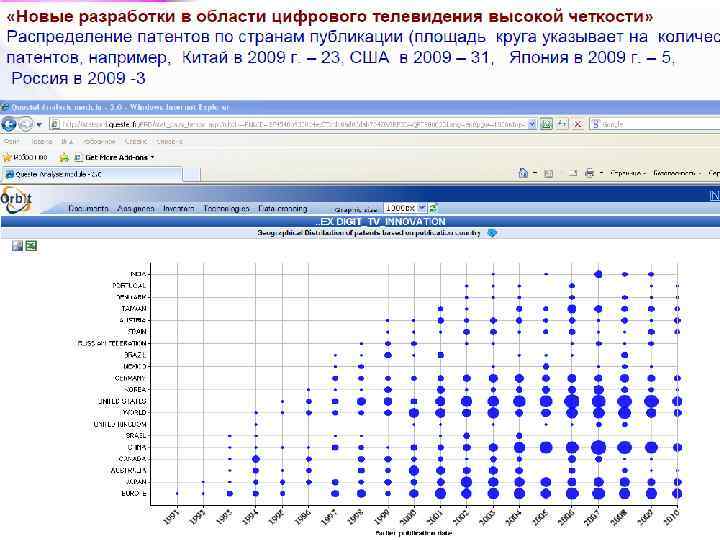The width and height of the screenshot is (720, 540).
Task: Open recent pages dropdown beside Forward arrow
Action: coord(39,124)
